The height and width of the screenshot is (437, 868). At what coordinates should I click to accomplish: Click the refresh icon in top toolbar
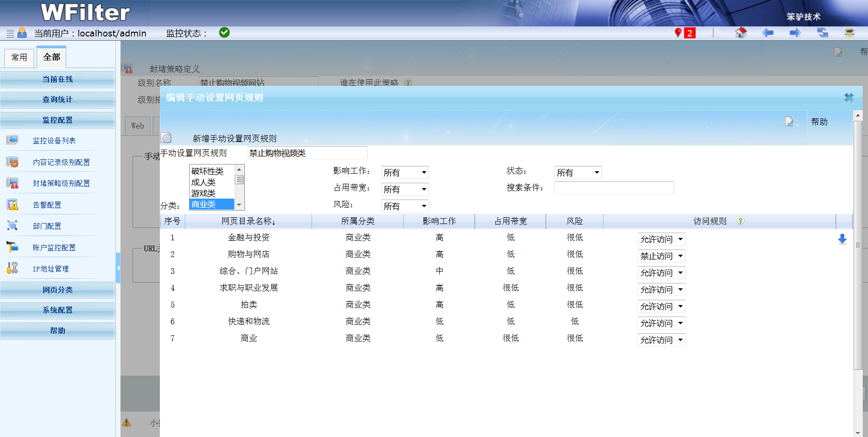(x=822, y=33)
